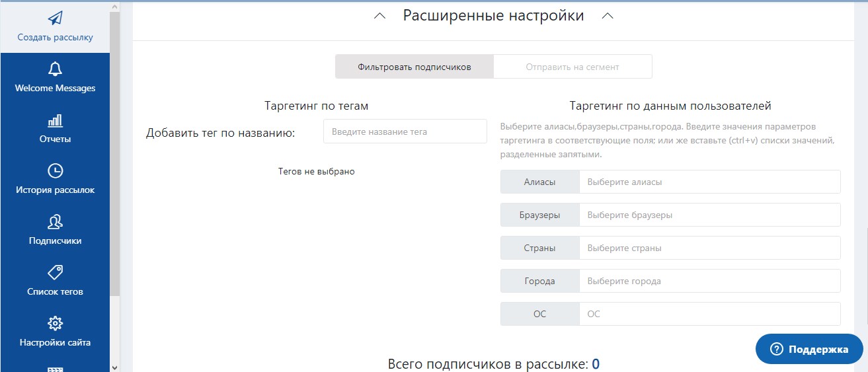
Task: Open the ОС selection field
Action: [710, 314]
